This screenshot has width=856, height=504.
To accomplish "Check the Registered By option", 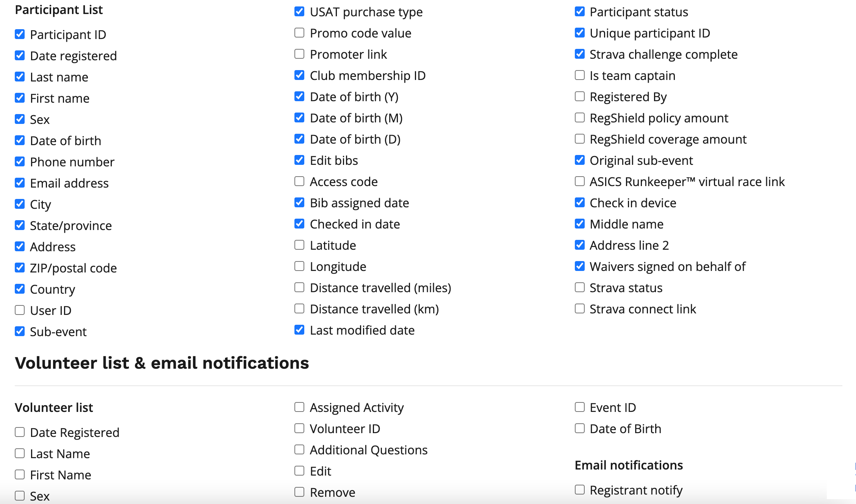I will [580, 97].
